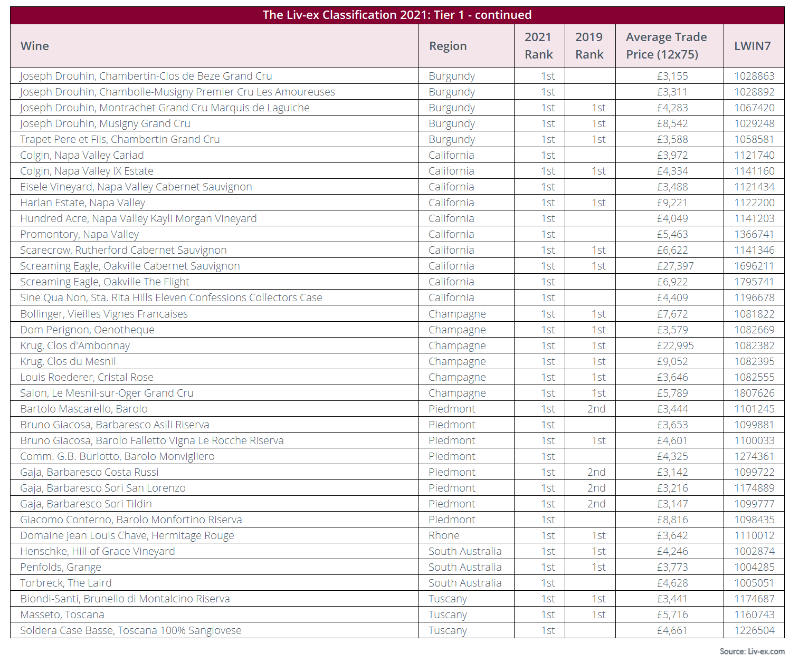The height and width of the screenshot is (672, 799).
Task: Select "Sine Qua Non, Sta. Rita Hills Eleven Confessions"
Action: (134, 297)
